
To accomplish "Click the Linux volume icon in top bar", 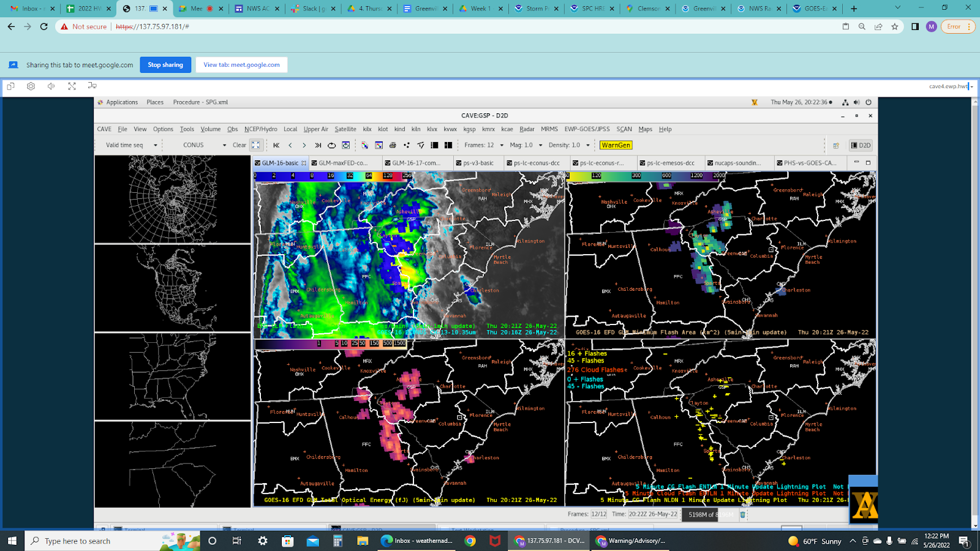I will [x=856, y=102].
